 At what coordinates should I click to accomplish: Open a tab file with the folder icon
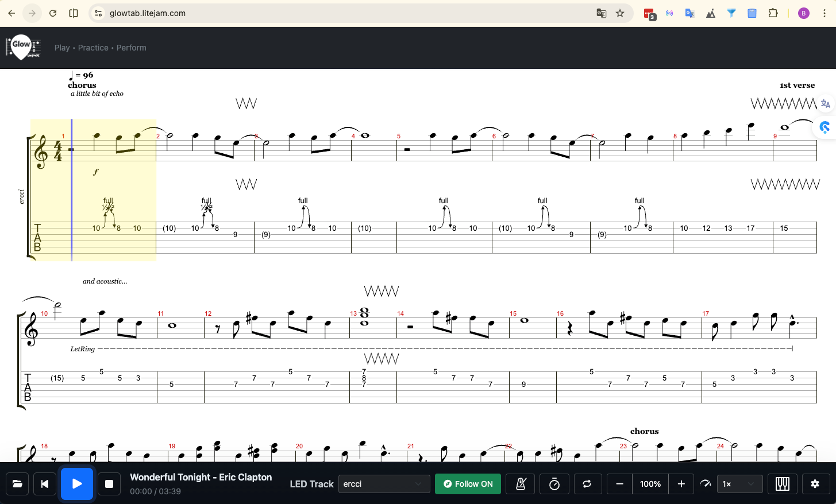point(17,484)
